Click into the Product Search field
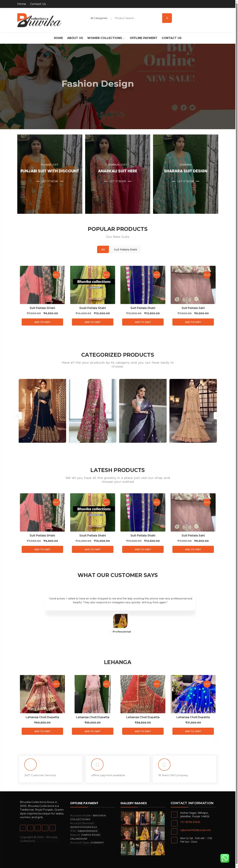Image resolution: width=238 pixels, height=868 pixels. (137, 18)
